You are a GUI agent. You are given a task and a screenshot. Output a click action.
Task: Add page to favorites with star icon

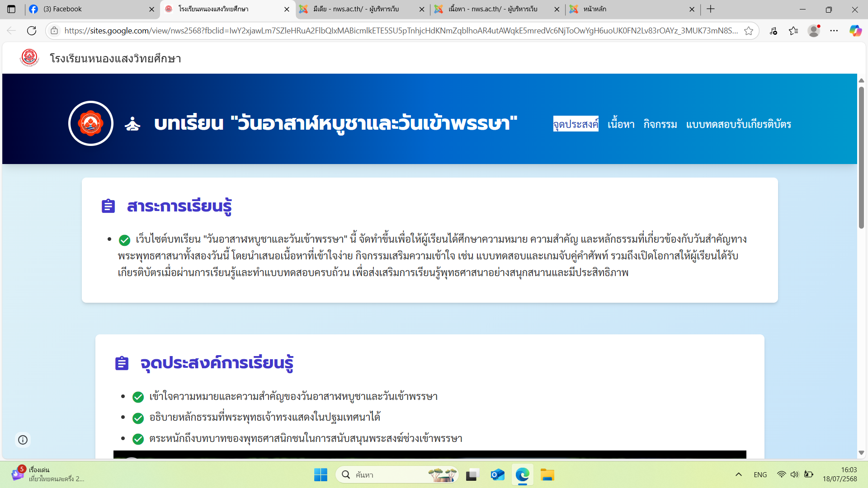pyautogui.click(x=749, y=31)
